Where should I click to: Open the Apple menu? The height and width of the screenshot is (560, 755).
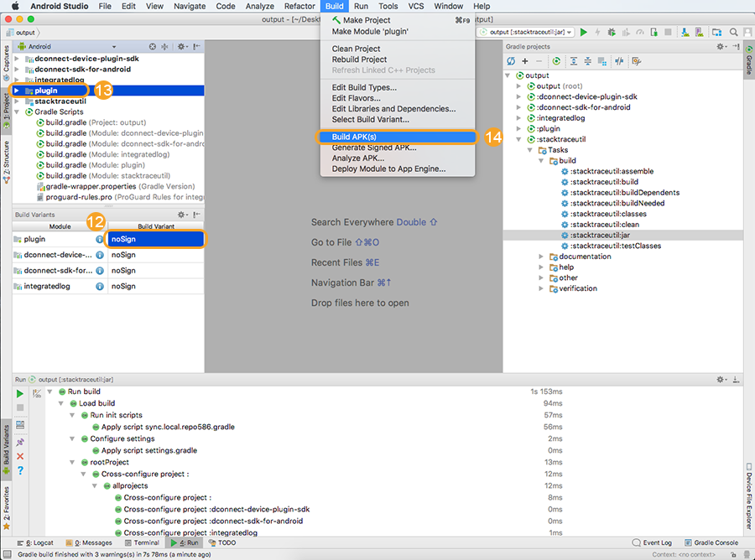coord(15,6)
